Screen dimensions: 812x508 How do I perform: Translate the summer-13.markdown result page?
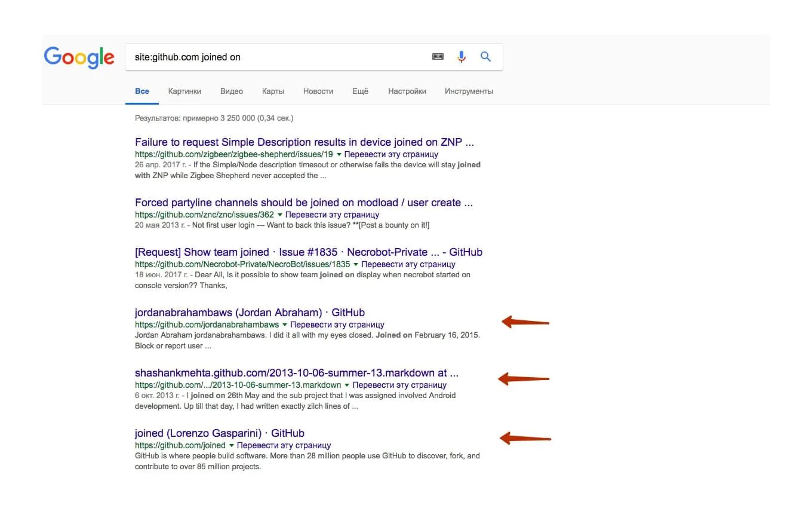pyautogui.click(x=399, y=385)
